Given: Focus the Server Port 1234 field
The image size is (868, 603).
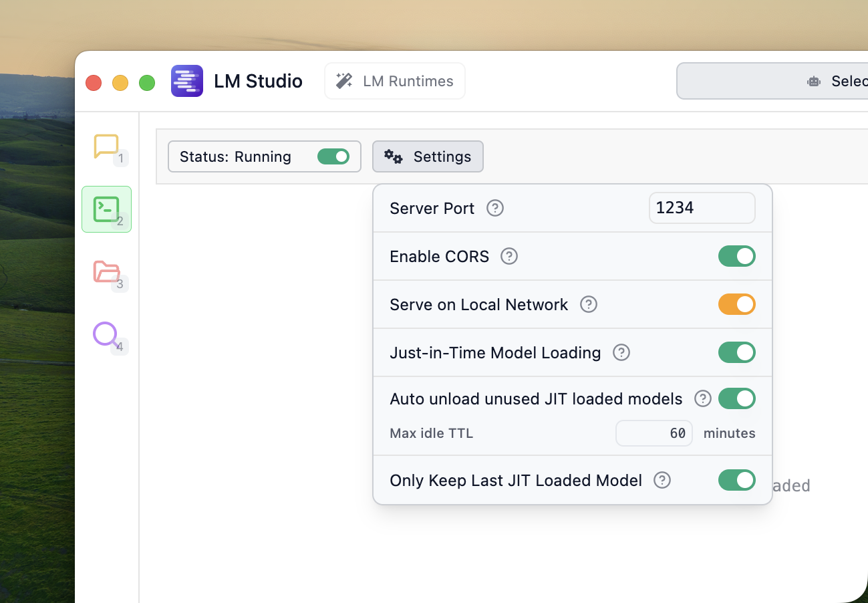Looking at the screenshot, I should tap(702, 208).
